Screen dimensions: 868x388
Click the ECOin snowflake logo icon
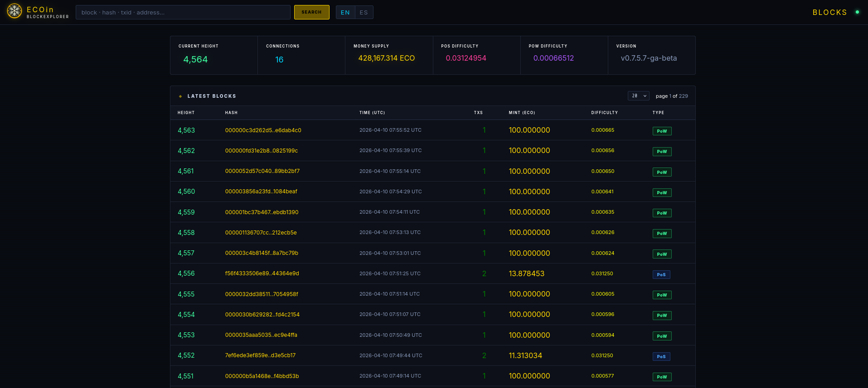coord(15,11)
